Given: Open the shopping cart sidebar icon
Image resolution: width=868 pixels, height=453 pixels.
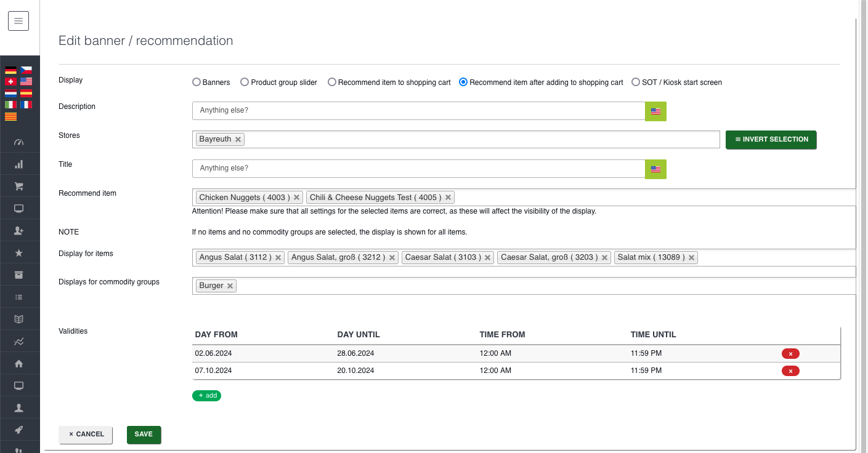Looking at the screenshot, I should point(19,186).
